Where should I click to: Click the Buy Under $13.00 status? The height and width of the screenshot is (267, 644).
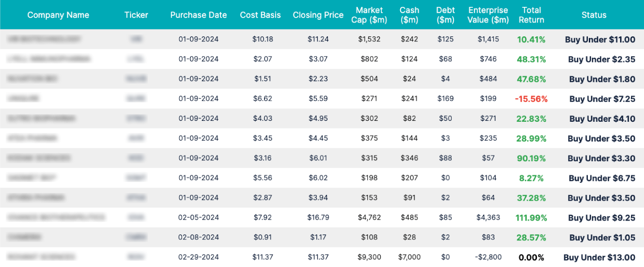(599, 257)
